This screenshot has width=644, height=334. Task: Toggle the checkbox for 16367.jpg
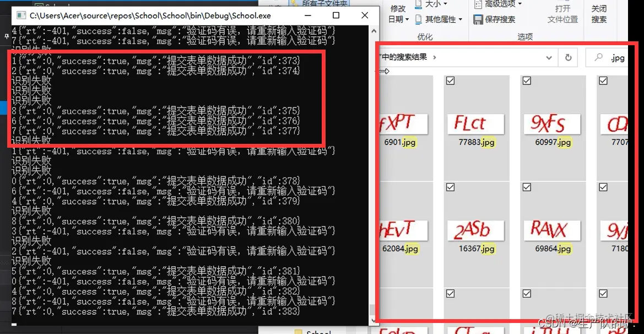451,187
